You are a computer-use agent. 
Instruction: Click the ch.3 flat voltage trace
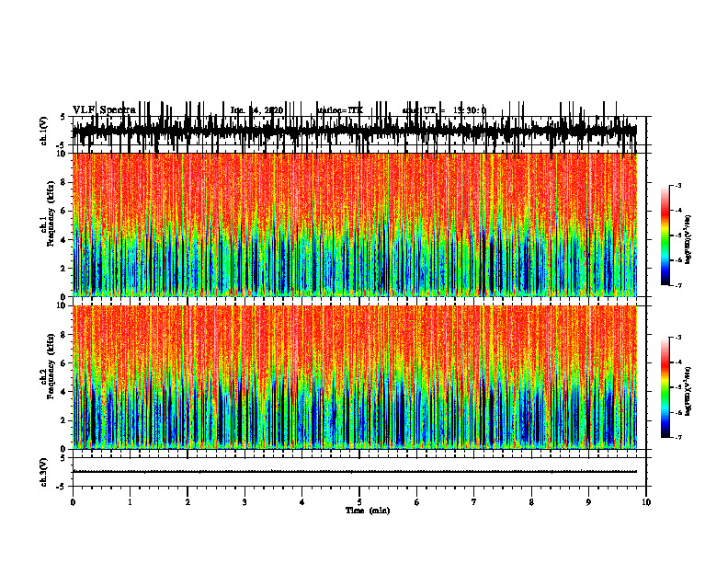pos(355,472)
